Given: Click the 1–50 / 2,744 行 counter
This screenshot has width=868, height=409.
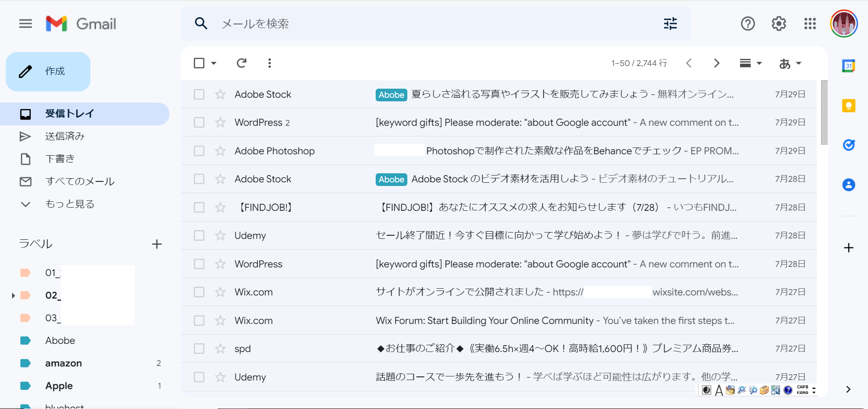Looking at the screenshot, I should pyautogui.click(x=639, y=63).
